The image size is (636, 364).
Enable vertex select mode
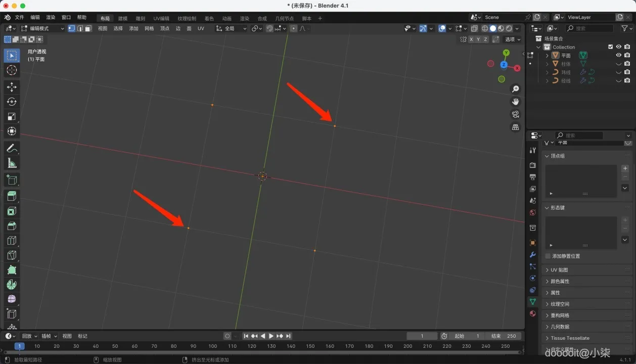(x=71, y=28)
